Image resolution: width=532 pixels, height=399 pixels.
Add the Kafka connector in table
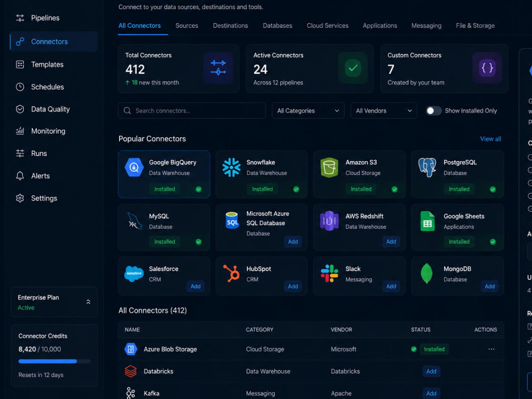[x=431, y=393]
